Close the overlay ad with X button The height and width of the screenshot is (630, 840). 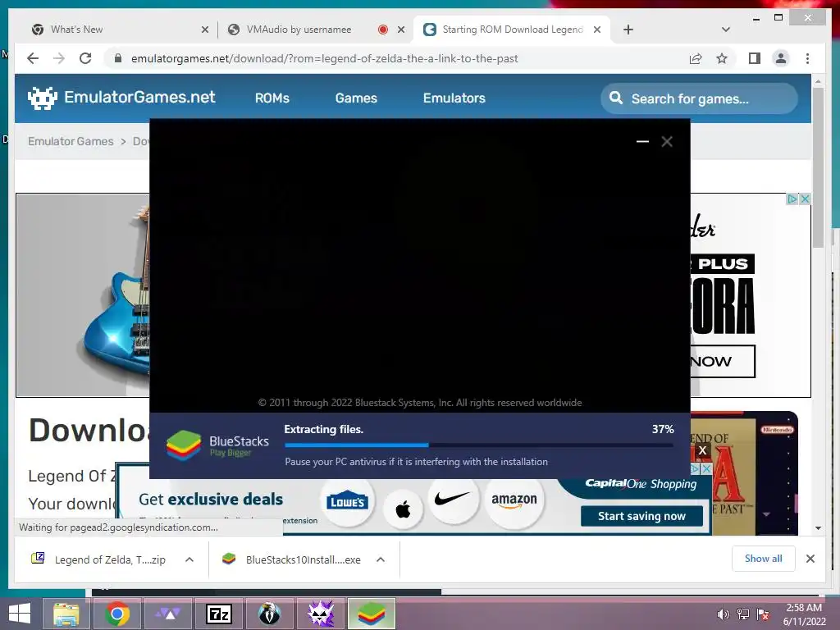(x=702, y=450)
